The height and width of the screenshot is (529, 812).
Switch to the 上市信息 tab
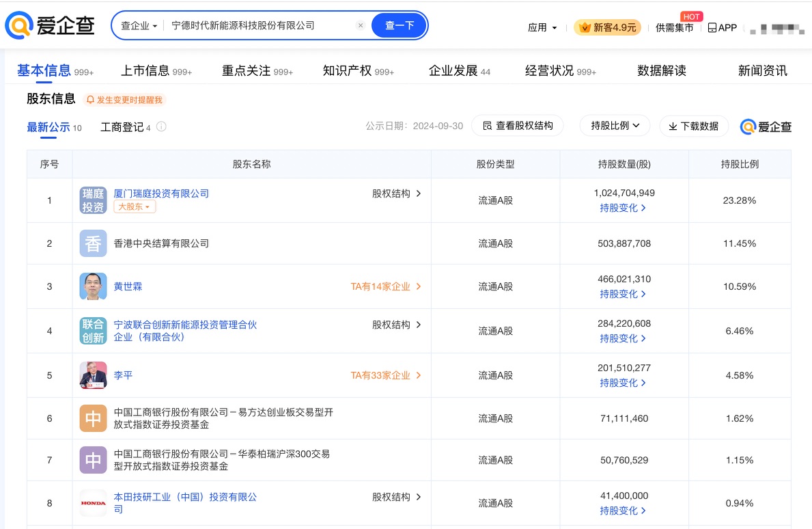tap(156, 70)
